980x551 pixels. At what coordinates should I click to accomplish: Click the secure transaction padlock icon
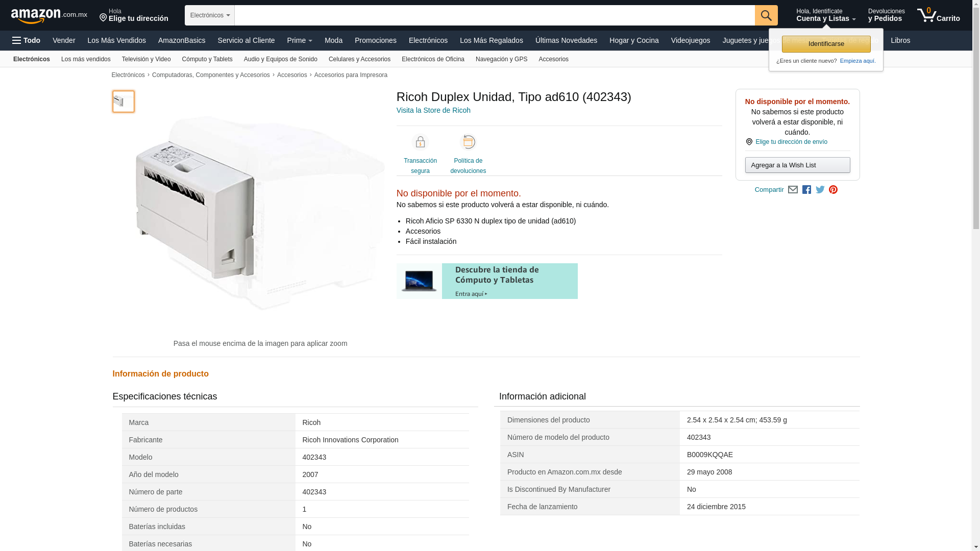[x=420, y=142]
